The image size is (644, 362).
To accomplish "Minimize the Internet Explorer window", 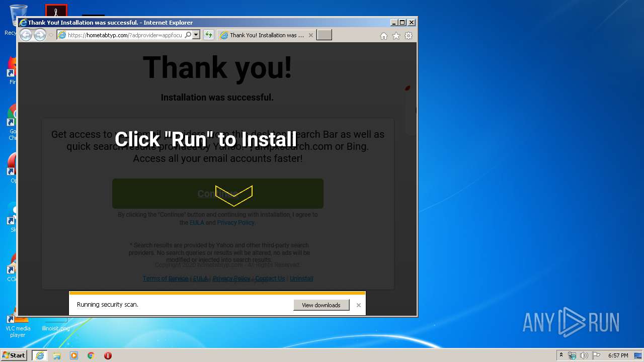I will click(x=394, y=23).
